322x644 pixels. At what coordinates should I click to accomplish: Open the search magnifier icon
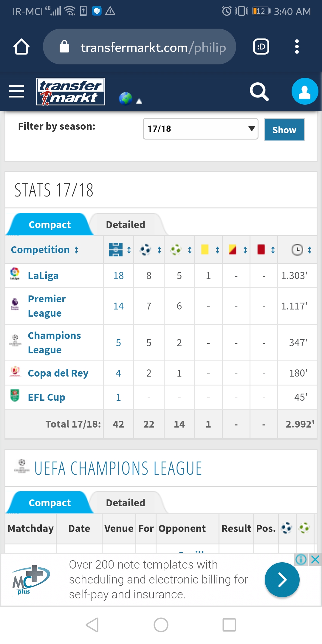click(259, 92)
